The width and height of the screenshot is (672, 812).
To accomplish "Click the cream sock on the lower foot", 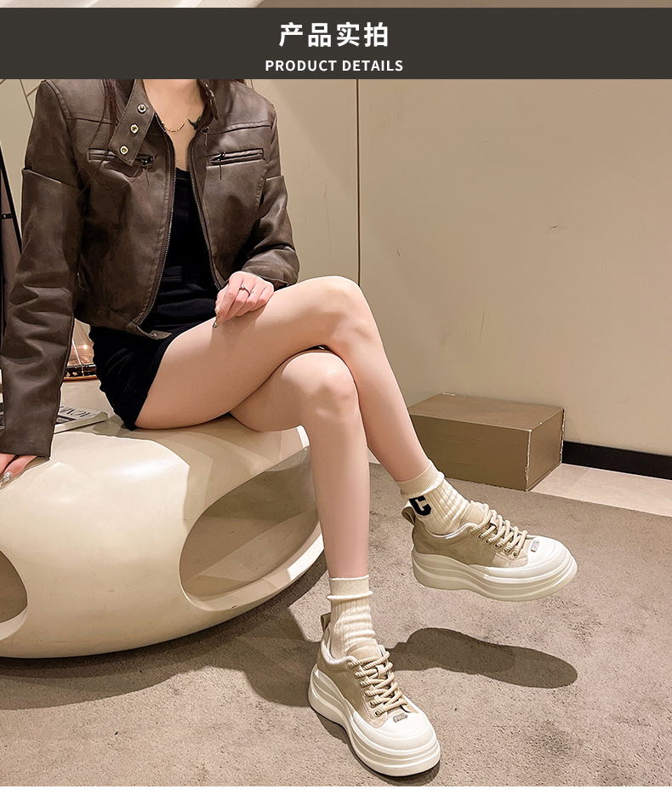I will tap(352, 615).
